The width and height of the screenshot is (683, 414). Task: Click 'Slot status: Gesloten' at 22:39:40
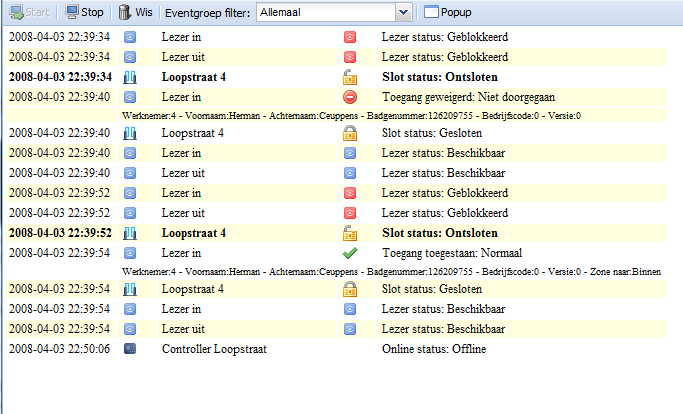pyautogui.click(x=432, y=133)
